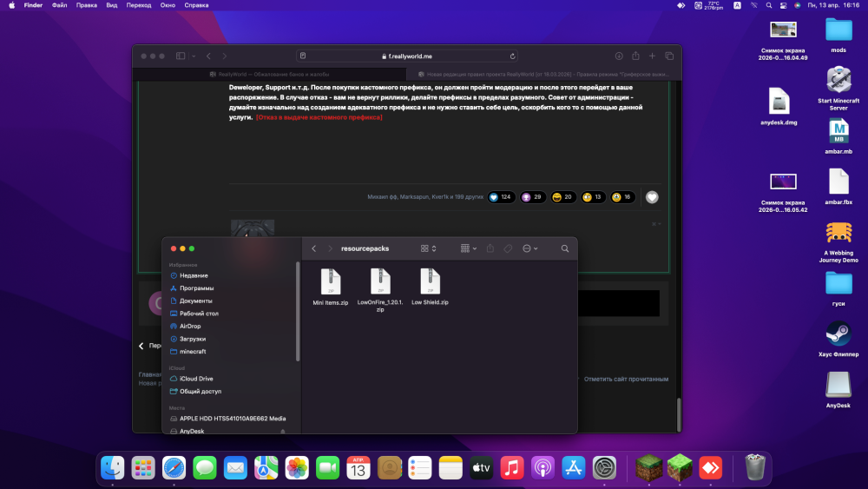Open the Mini Items.zip file

click(331, 287)
